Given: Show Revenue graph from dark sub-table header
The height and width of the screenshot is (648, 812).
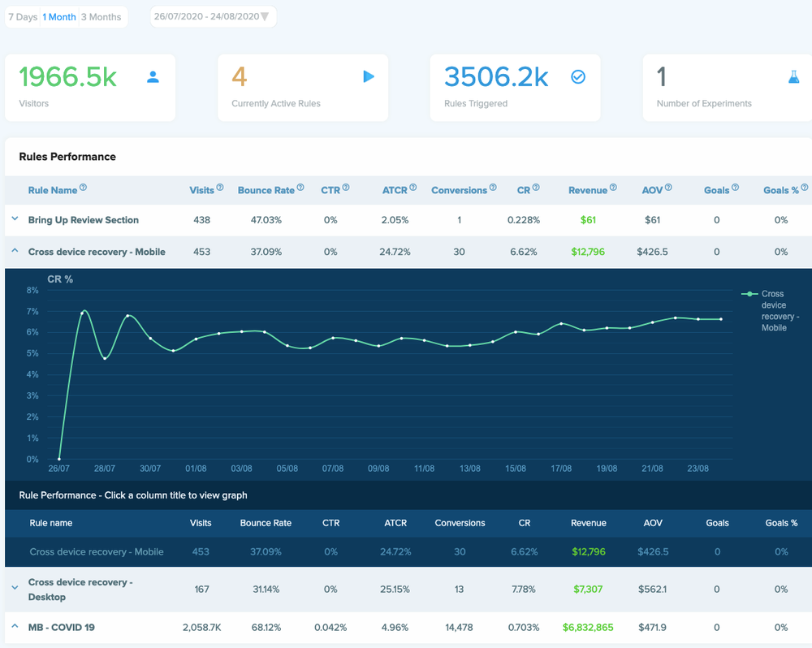Looking at the screenshot, I should (588, 523).
